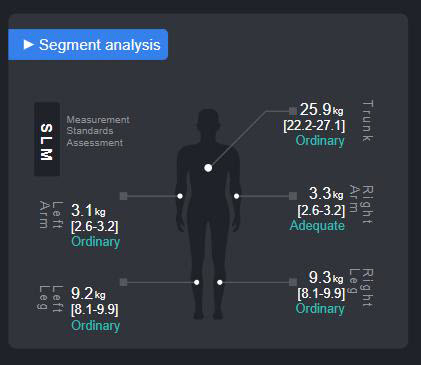Select the SLM vertical tab
The width and height of the screenshot is (421, 365).
click(x=47, y=139)
